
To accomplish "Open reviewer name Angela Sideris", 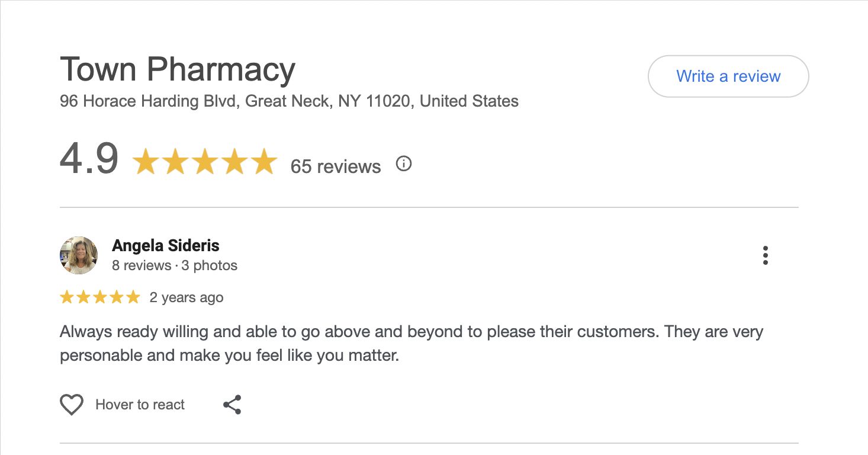I will point(166,245).
